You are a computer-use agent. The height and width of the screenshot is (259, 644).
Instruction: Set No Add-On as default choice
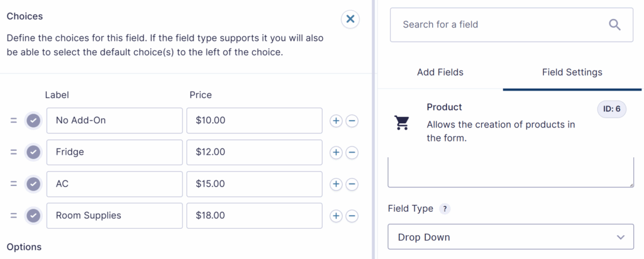33,121
